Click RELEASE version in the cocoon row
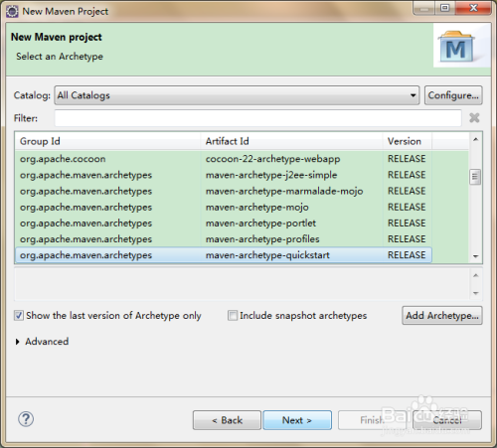The height and width of the screenshot is (448, 497). (x=407, y=159)
